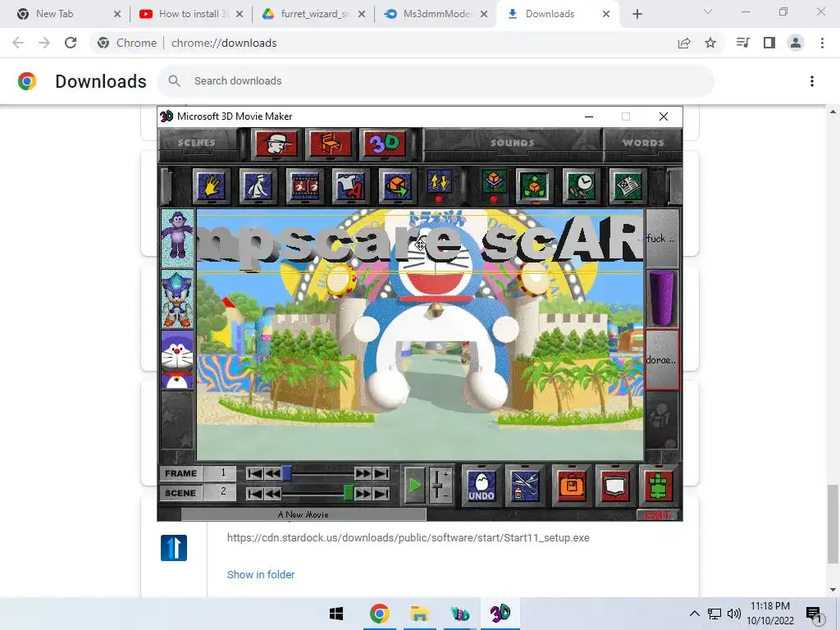This screenshot has width=840, height=630.
Task: Select the scissors and glue tool
Action: (525, 486)
